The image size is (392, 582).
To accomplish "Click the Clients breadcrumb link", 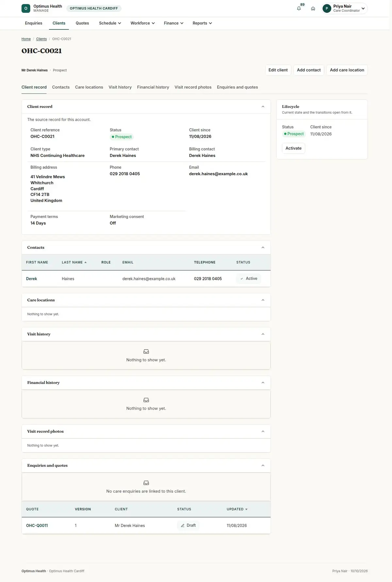I will click(x=41, y=39).
